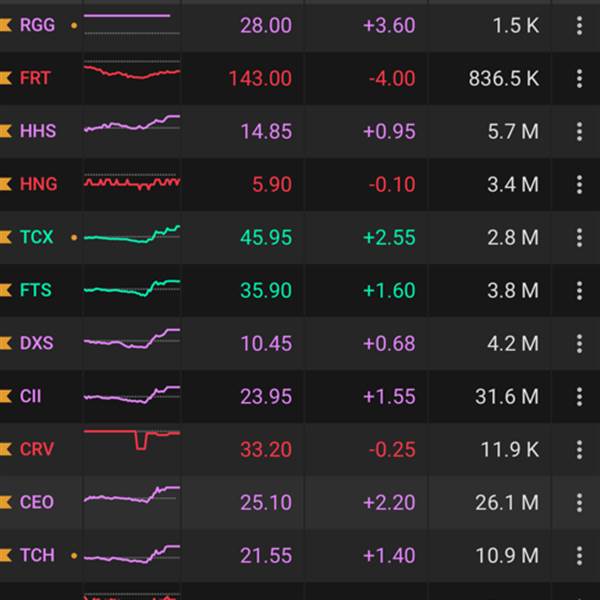Open the three-dot menu for RGG

point(579,25)
